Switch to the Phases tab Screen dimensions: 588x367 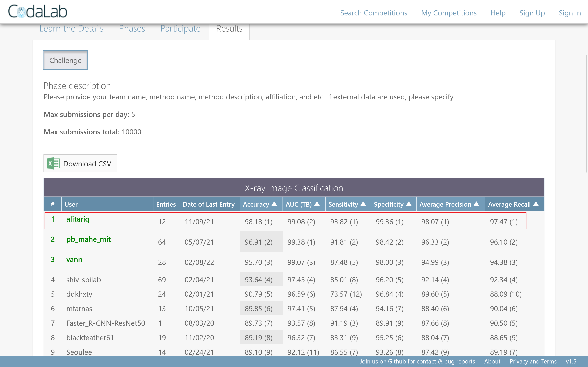click(x=132, y=29)
